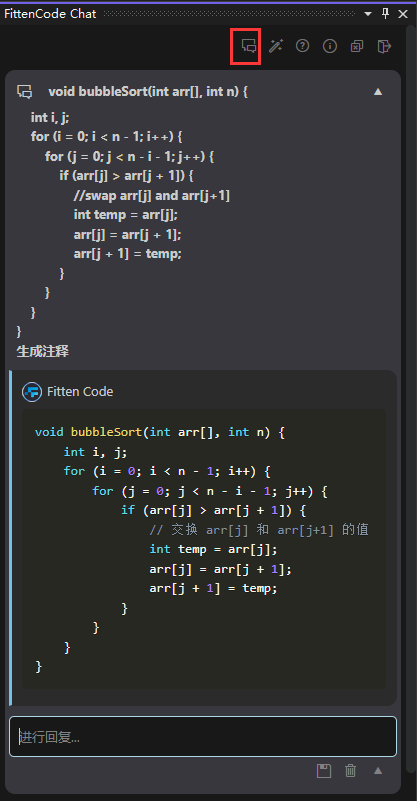The width and height of the screenshot is (417, 801).
Task: Click the Fitten Code logo avatar
Action: point(32,392)
